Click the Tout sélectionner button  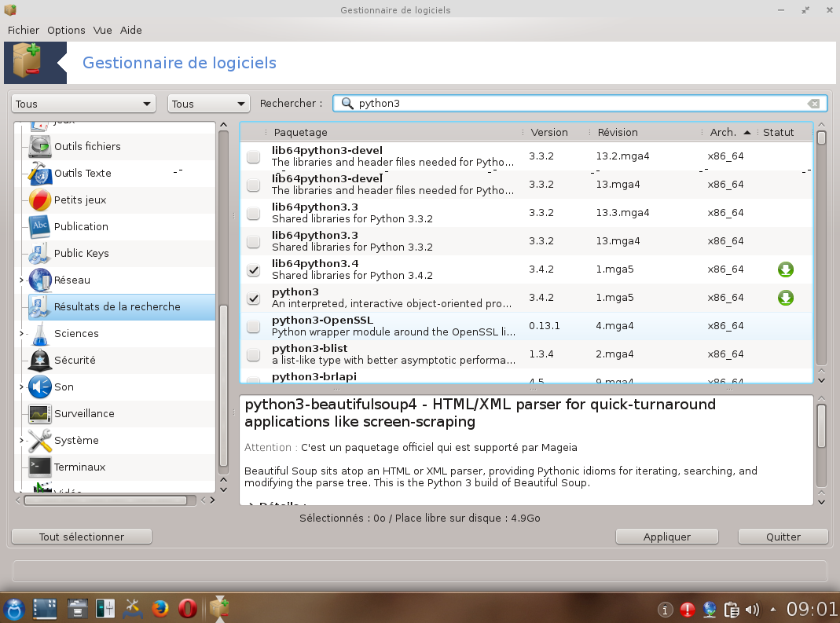click(82, 537)
